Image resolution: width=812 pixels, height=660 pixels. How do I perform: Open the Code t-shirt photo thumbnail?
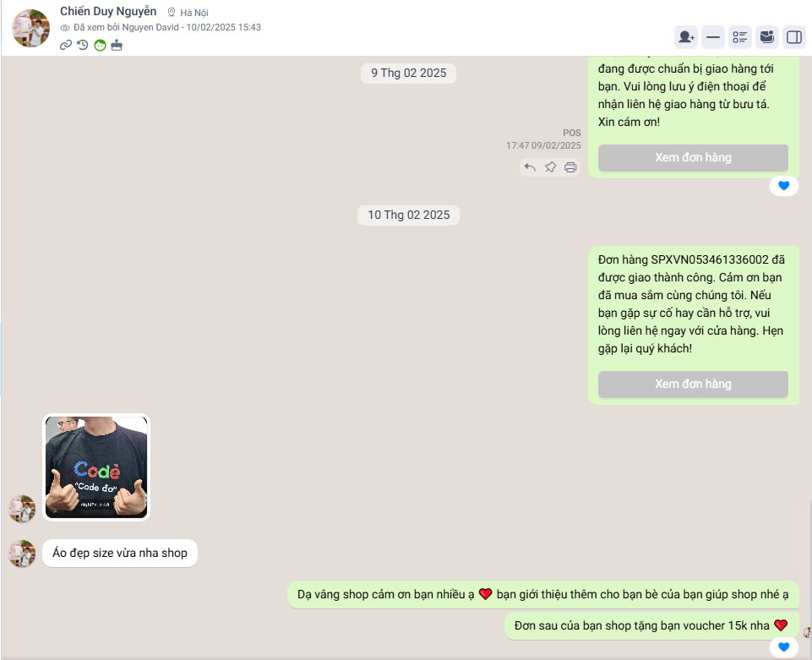tap(96, 467)
